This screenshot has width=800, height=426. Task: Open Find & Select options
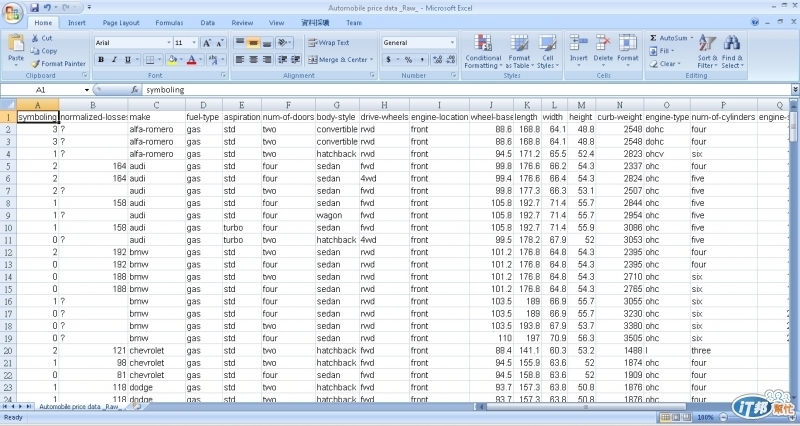click(x=732, y=52)
